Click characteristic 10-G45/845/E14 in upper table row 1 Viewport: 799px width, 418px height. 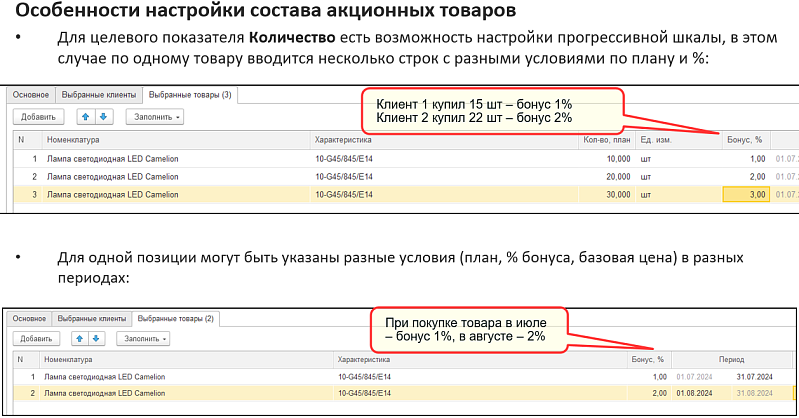point(344,159)
